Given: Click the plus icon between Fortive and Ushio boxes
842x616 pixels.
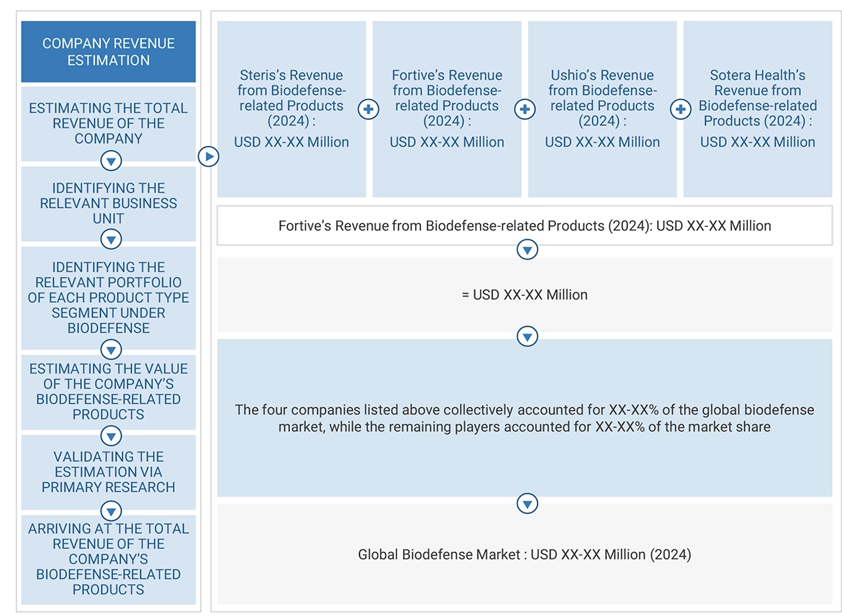Looking at the screenshot, I should (x=525, y=109).
